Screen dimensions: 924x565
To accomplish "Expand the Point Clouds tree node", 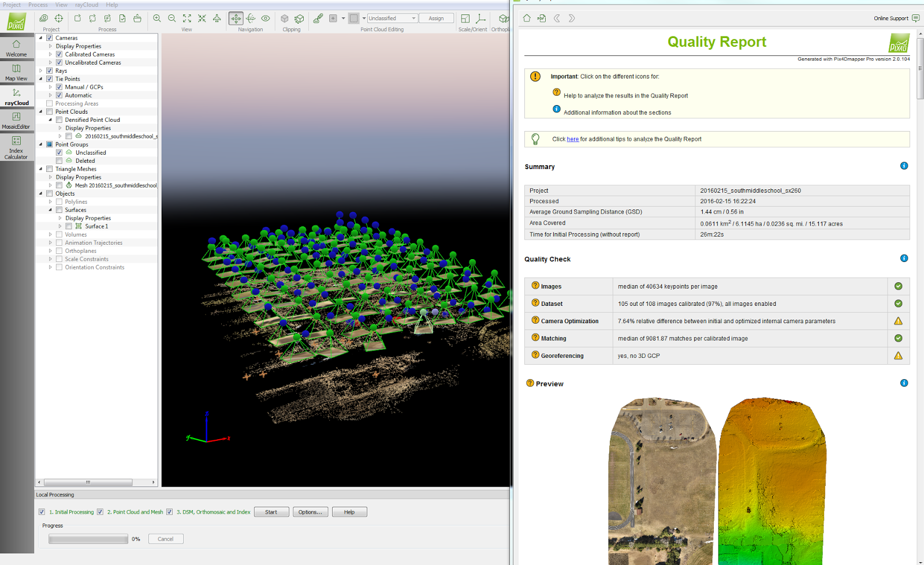I will [x=40, y=111].
